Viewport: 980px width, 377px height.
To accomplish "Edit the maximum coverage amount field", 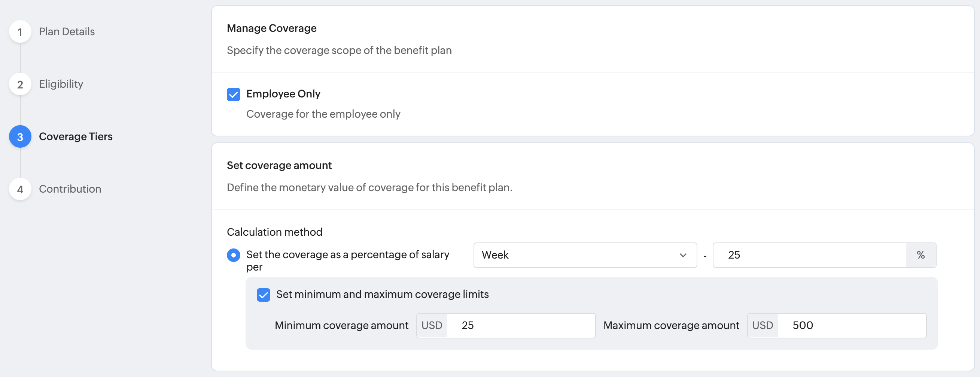I will tap(852, 326).
